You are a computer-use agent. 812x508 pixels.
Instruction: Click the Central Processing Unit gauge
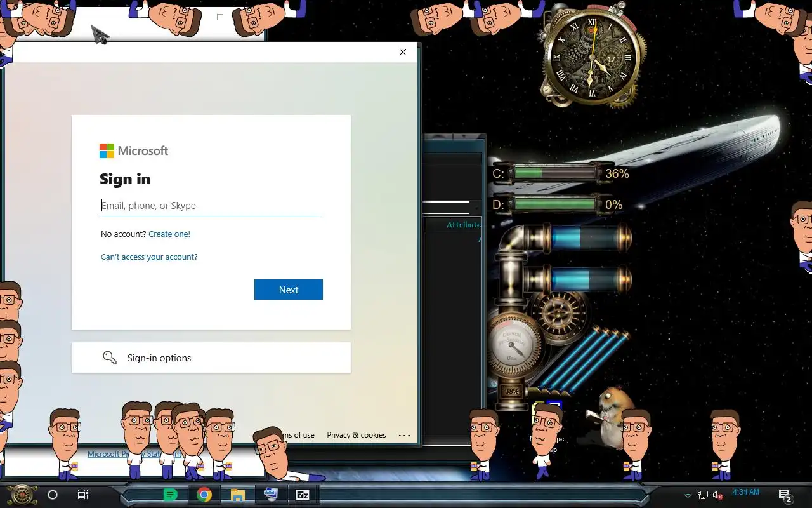[x=512, y=345]
